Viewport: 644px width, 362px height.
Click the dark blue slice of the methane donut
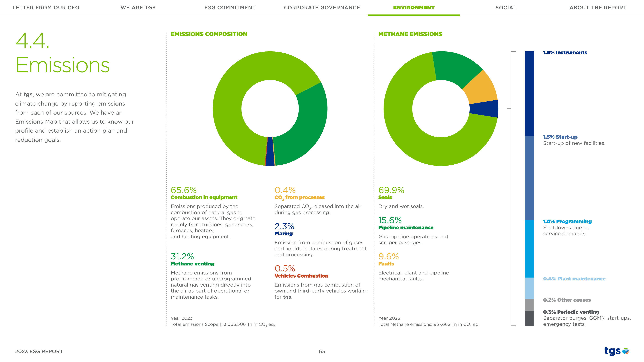[484, 109]
